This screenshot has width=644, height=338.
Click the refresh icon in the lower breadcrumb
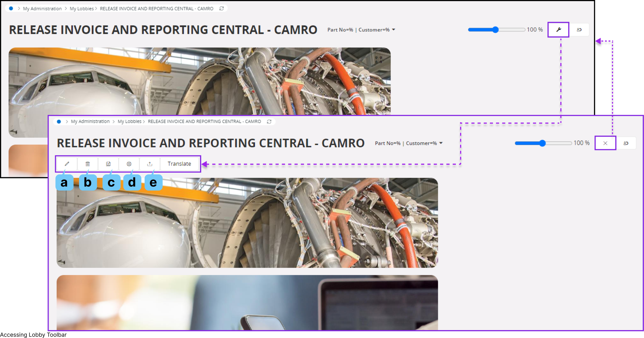click(x=269, y=122)
